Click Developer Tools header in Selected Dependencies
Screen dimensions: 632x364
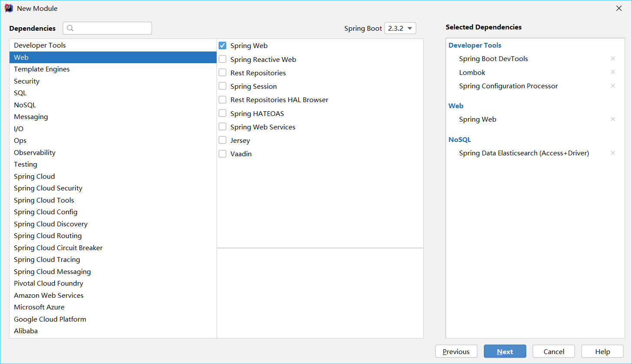point(475,45)
